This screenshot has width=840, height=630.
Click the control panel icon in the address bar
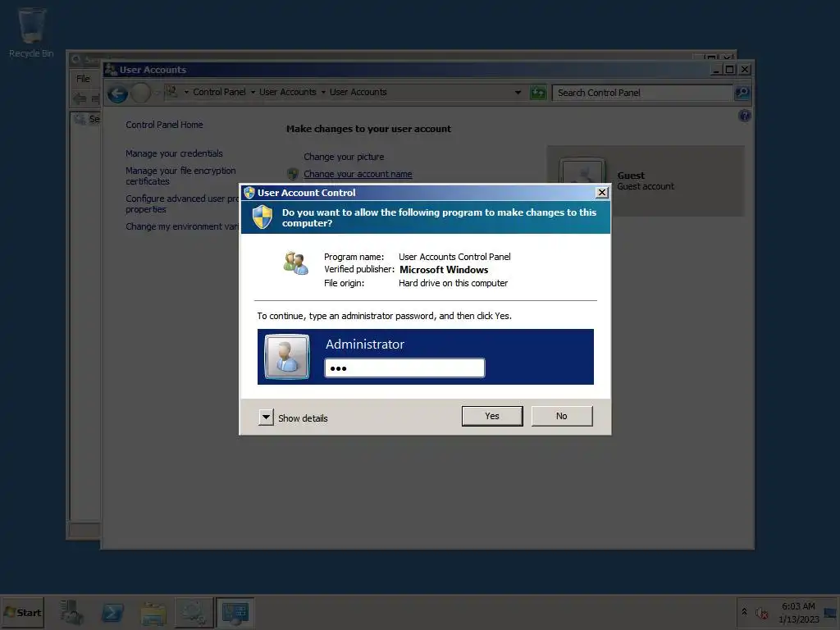(x=171, y=92)
